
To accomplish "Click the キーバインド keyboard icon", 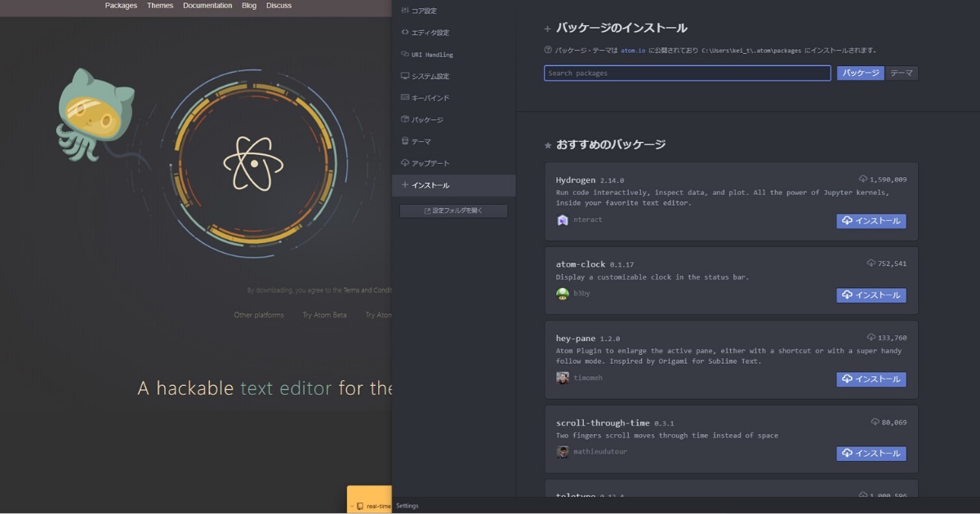I will [x=404, y=98].
